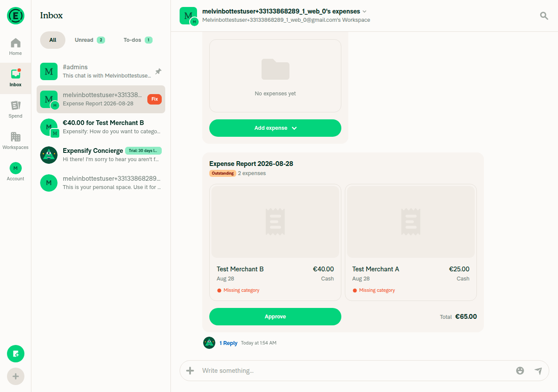Switch to the To-dos tab
The width and height of the screenshot is (558, 392).
pos(138,40)
